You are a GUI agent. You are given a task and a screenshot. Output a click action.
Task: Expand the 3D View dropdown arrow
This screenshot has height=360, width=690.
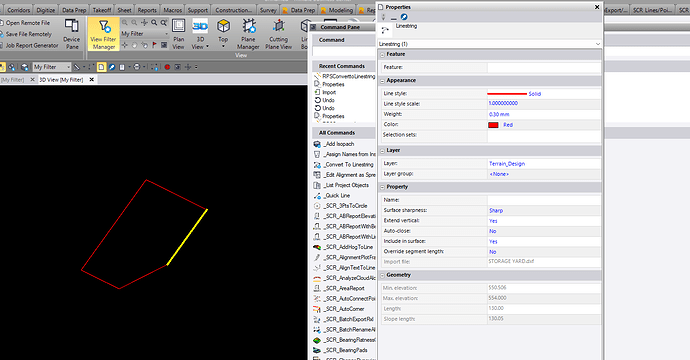point(207,47)
